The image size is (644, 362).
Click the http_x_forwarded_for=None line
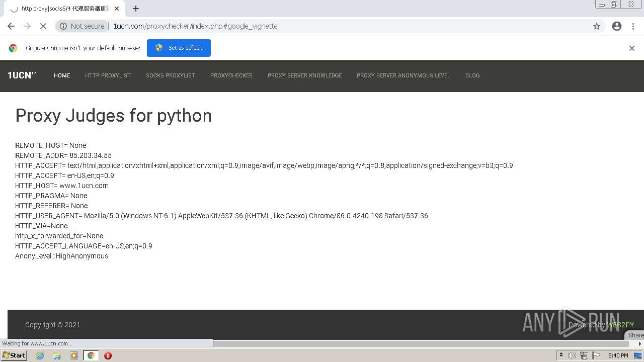click(x=59, y=236)
